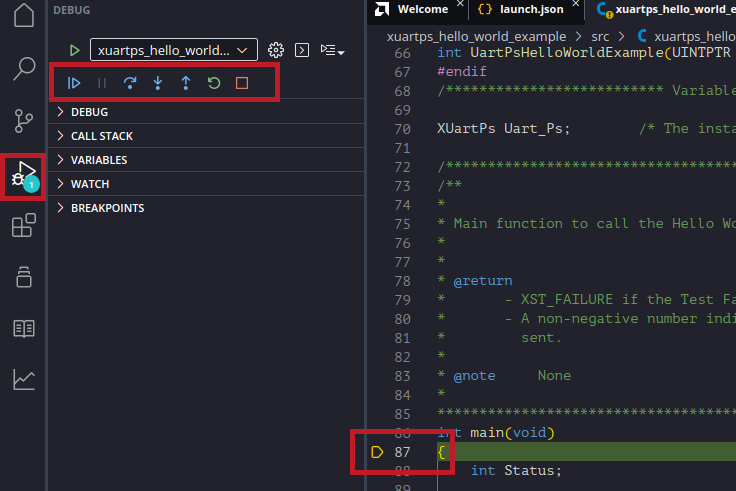The width and height of the screenshot is (736, 491).
Task: Open the Extensions view in sidebar
Action: point(23,227)
